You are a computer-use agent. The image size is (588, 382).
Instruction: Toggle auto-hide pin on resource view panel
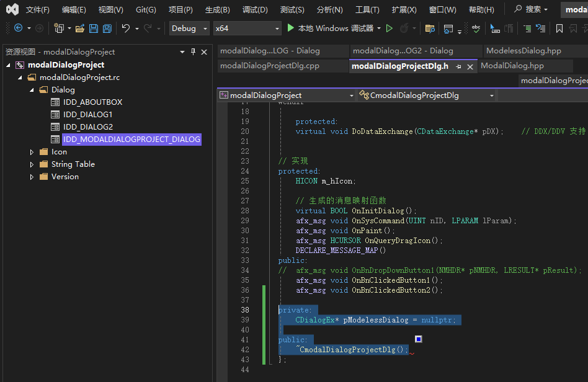click(x=193, y=52)
